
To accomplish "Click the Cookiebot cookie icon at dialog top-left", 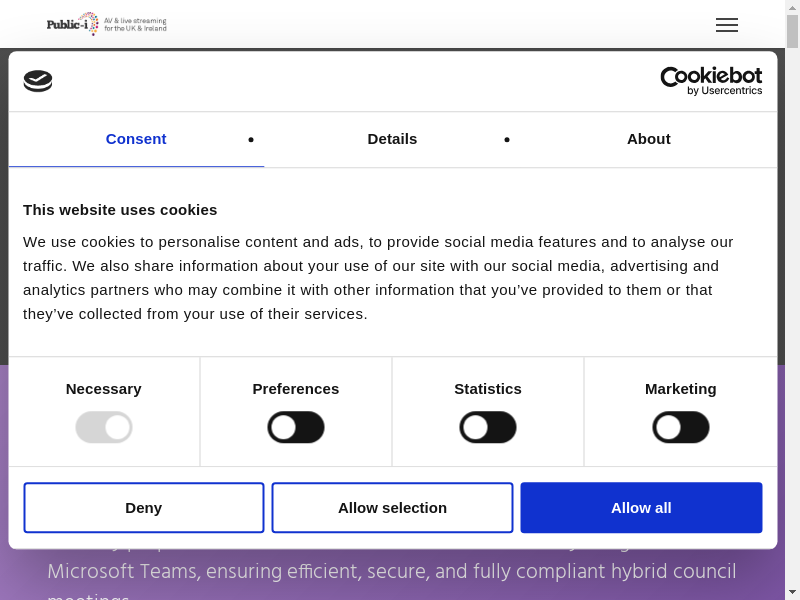I will click(x=38, y=81).
